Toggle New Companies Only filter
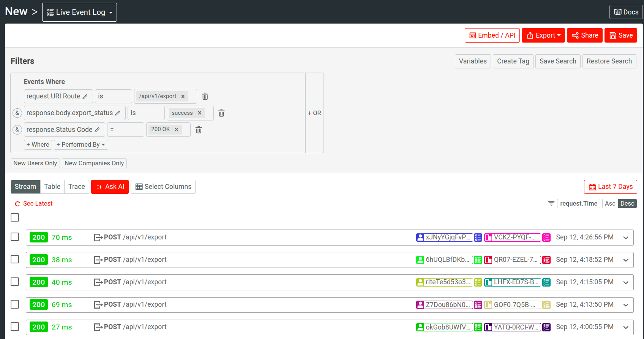This screenshot has width=644, height=339. click(x=94, y=163)
